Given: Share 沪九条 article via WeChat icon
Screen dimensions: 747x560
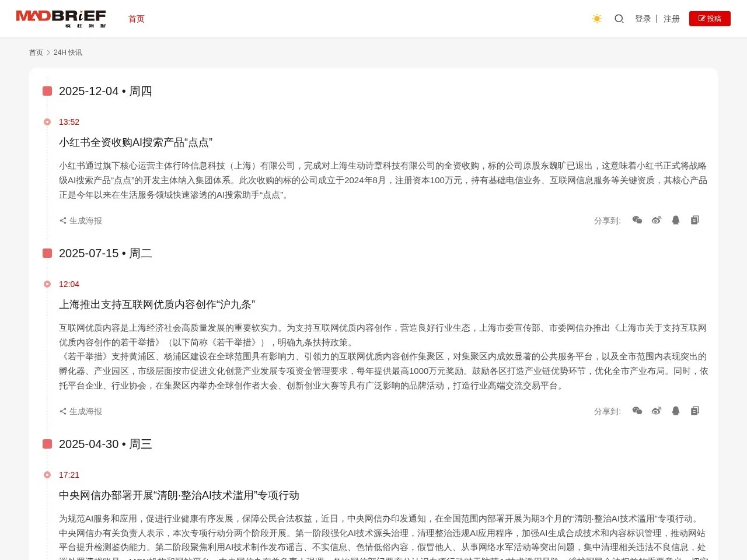Looking at the screenshot, I should 637,411.
